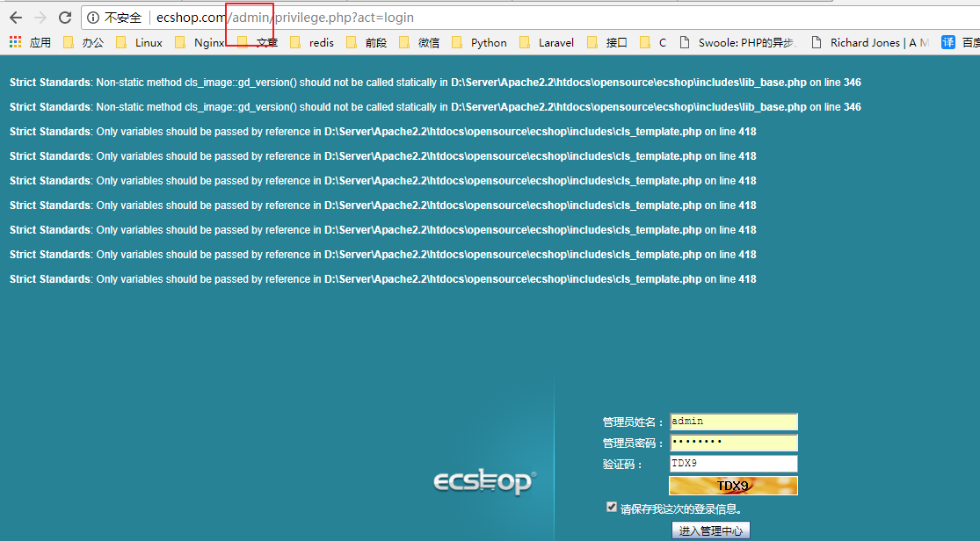Open the Laravel bookmark folder
The width and height of the screenshot is (980, 541).
pos(547,42)
